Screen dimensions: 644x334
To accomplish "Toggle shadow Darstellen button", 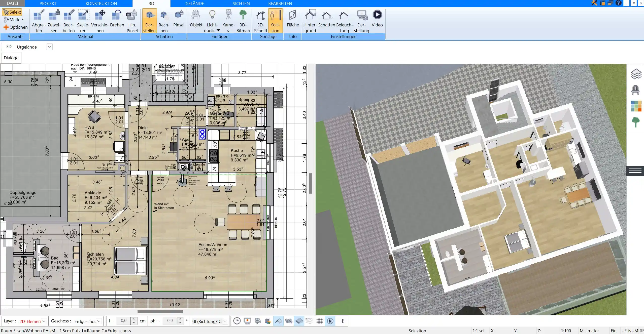I will (149, 21).
